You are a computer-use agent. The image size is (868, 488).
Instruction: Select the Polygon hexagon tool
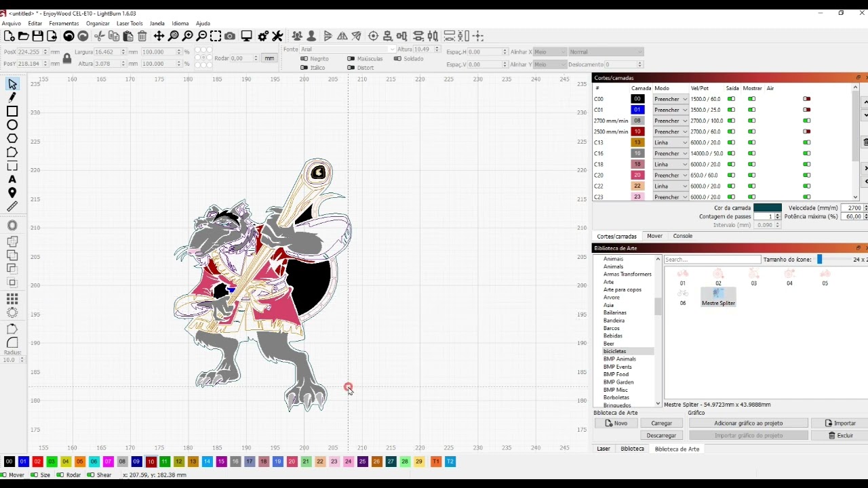pos(12,138)
